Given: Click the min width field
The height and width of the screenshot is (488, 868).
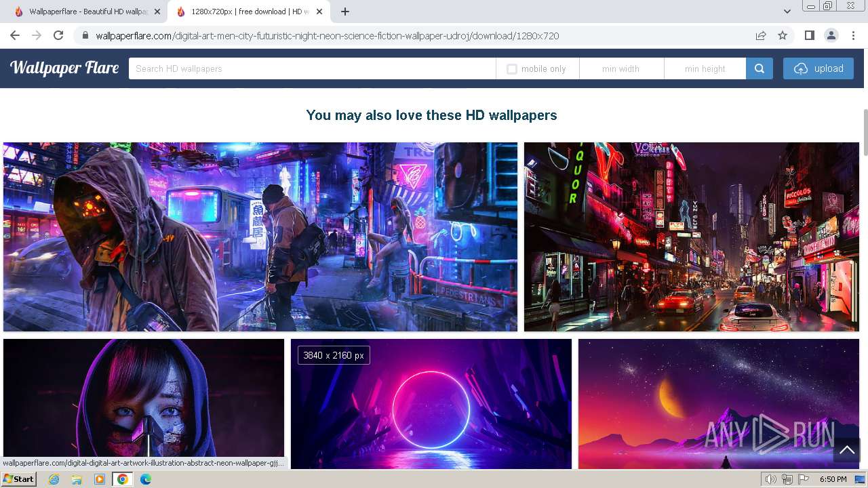Looking at the screenshot, I should 621,68.
